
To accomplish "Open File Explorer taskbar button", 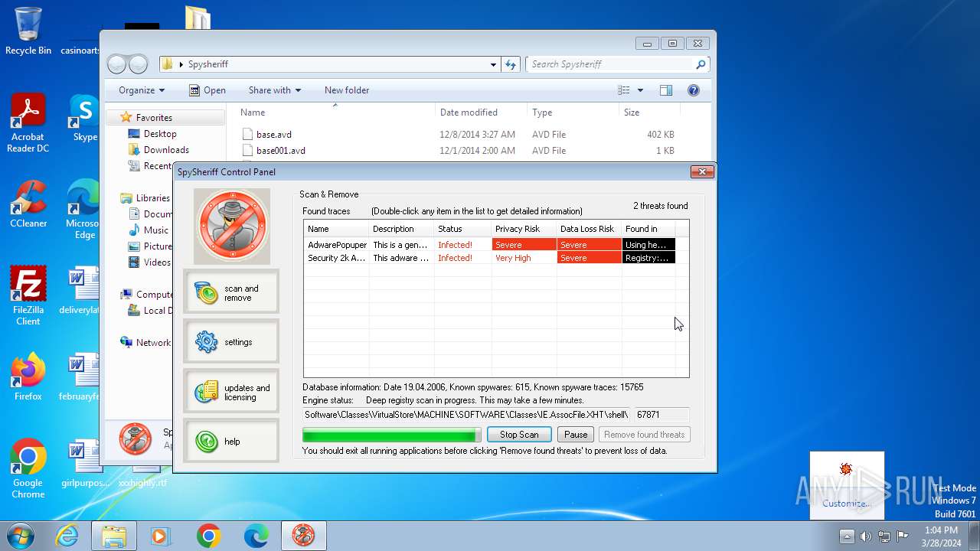I will 114,536.
